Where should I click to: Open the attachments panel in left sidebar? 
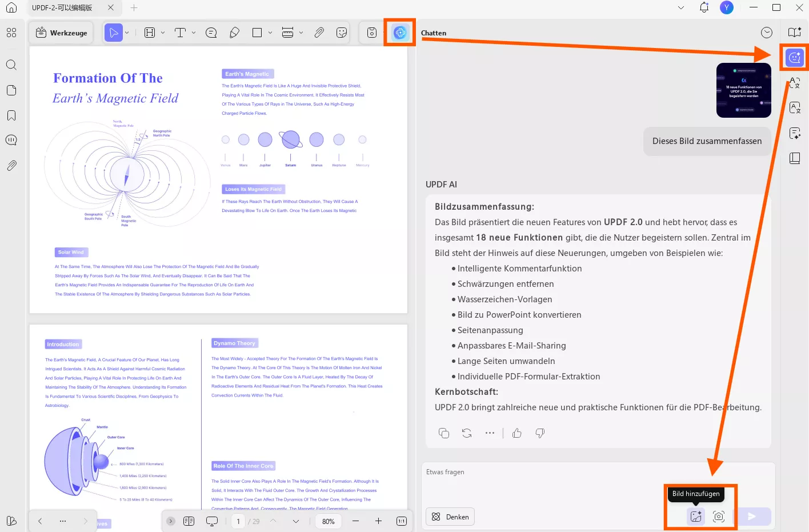click(x=11, y=166)
